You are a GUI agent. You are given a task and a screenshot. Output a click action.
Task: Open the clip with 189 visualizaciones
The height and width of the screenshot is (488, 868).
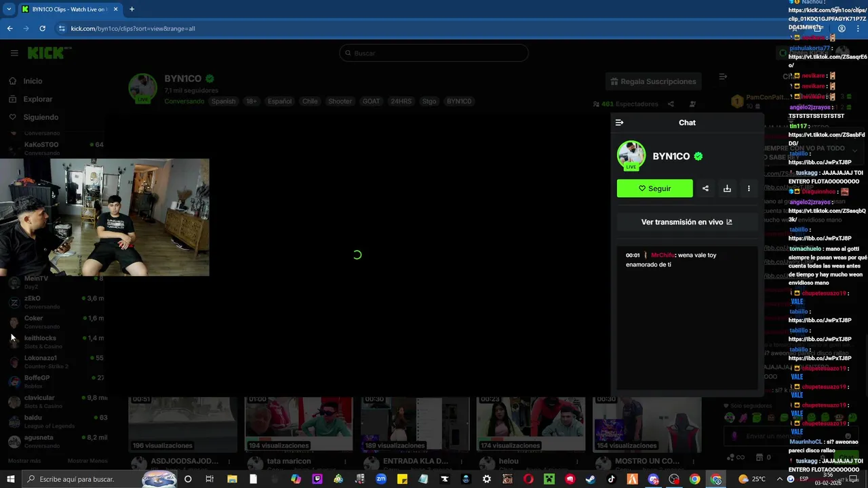[x=415, y=424]
